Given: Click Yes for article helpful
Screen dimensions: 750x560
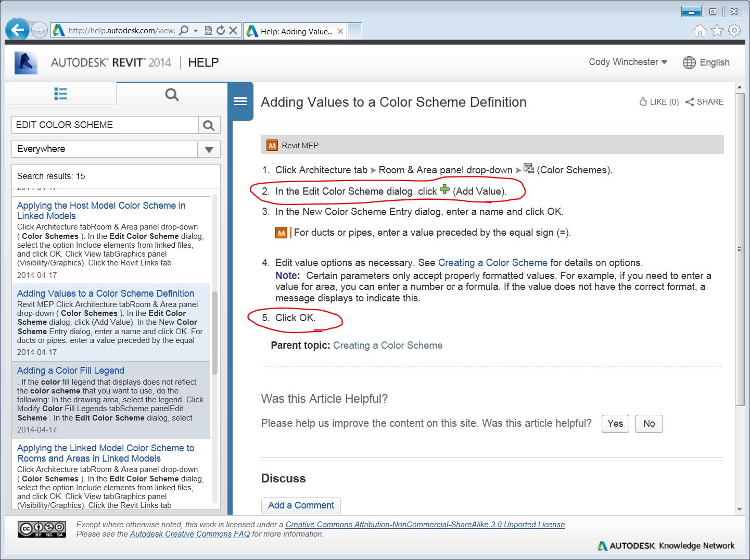Looking at the screenshot, I should [615, 424].
